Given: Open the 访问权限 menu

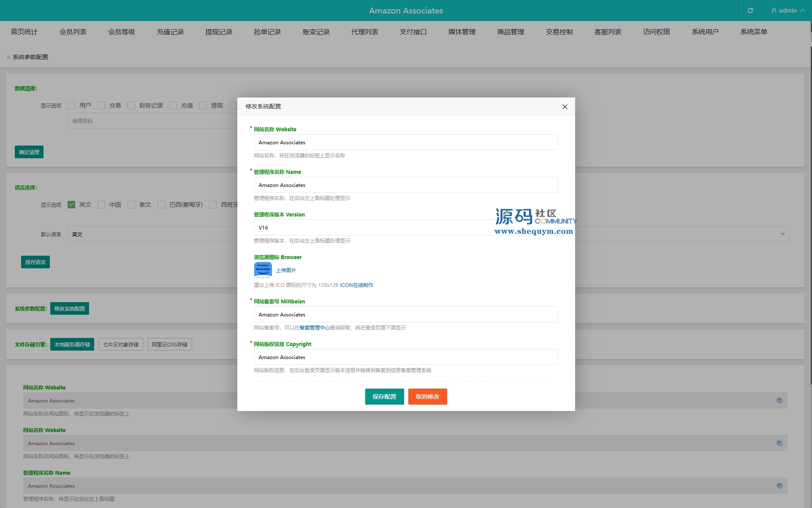Looking at the screenshot, I should click(657, 32).
